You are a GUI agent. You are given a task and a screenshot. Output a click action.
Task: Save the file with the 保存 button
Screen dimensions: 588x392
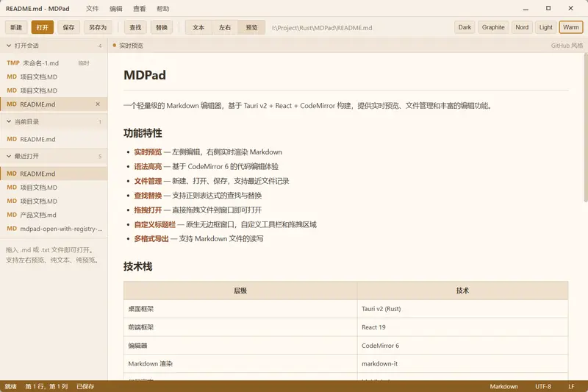[x=68, y=27]
